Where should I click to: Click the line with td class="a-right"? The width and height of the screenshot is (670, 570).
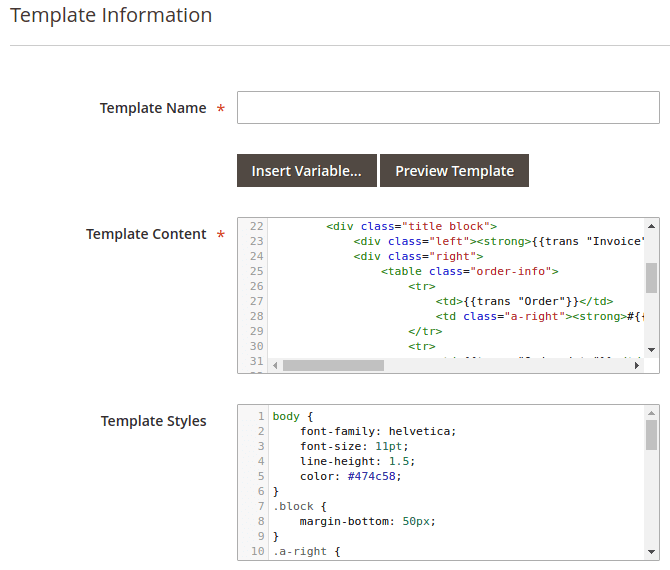click(x=540, y=316)
